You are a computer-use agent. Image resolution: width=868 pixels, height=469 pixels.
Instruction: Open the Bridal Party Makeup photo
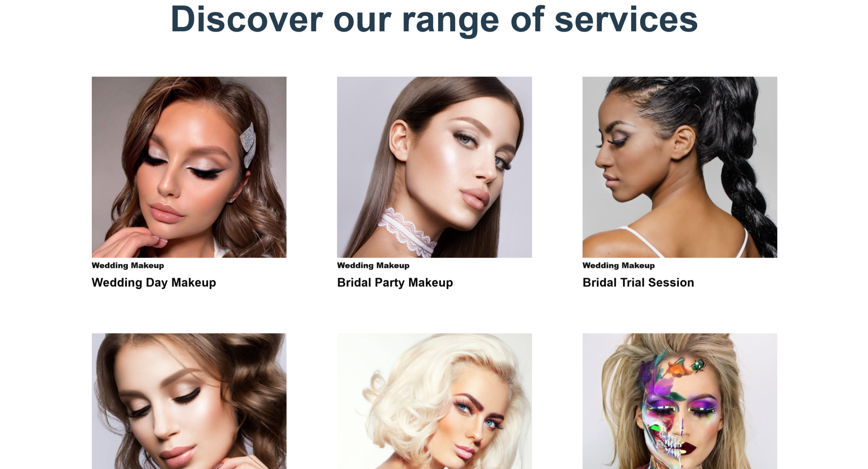pyautogui.click(x=434, y=167)
